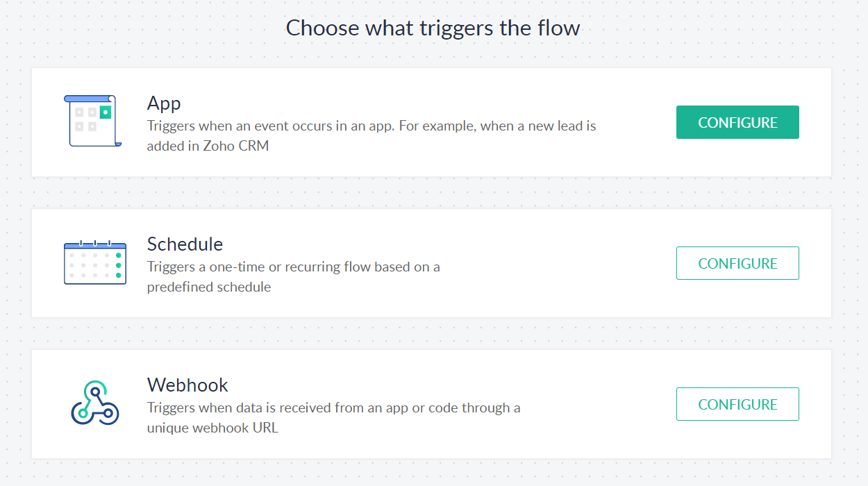Click the App description starting 'Triggers when an event'
Image resolution: width=868 pixels, height=486 pixels.
pos(372,136)
